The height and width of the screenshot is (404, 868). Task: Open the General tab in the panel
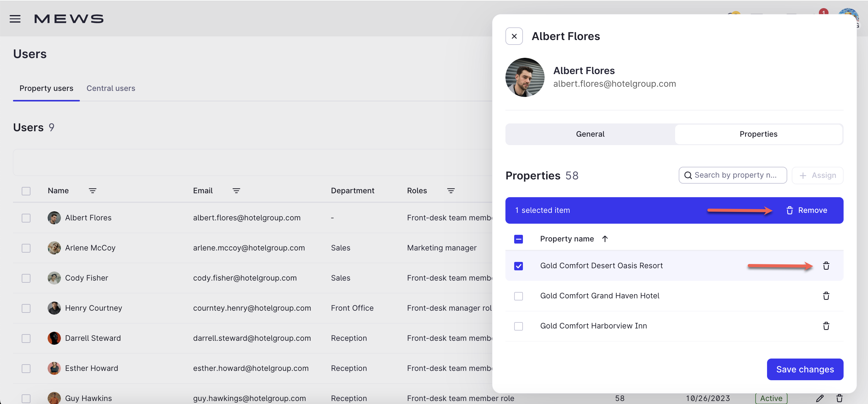tap(590, 134)
